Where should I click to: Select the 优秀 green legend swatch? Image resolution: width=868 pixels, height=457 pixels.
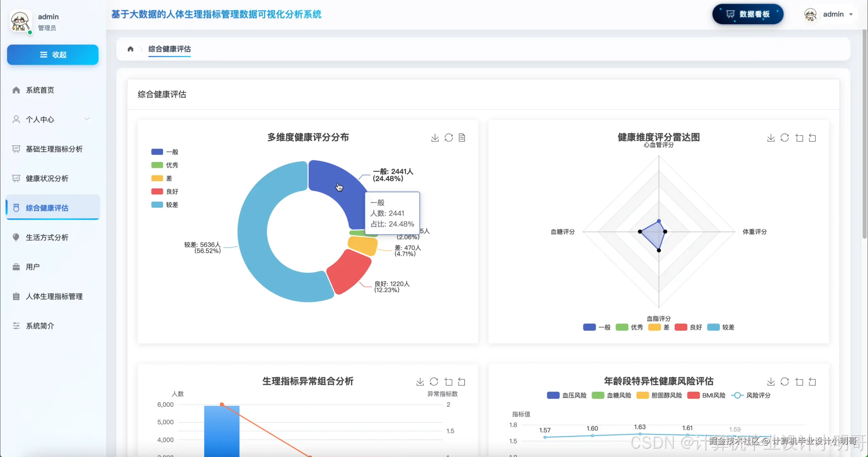pos(156,165)
